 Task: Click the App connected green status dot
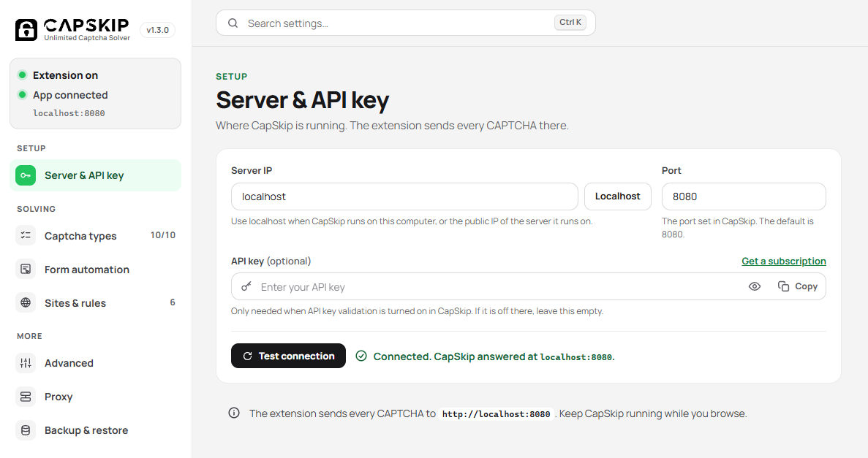pyautogui.click(x=22, y=94)
